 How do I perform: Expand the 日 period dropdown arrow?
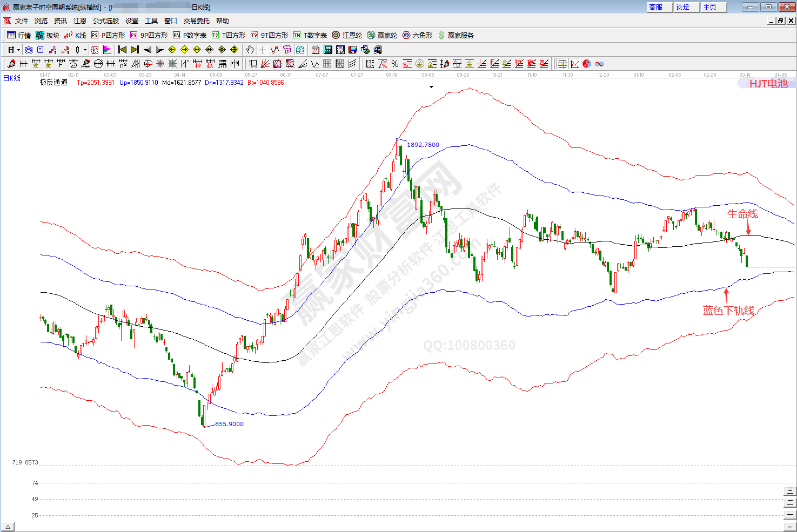coord(18,50)
